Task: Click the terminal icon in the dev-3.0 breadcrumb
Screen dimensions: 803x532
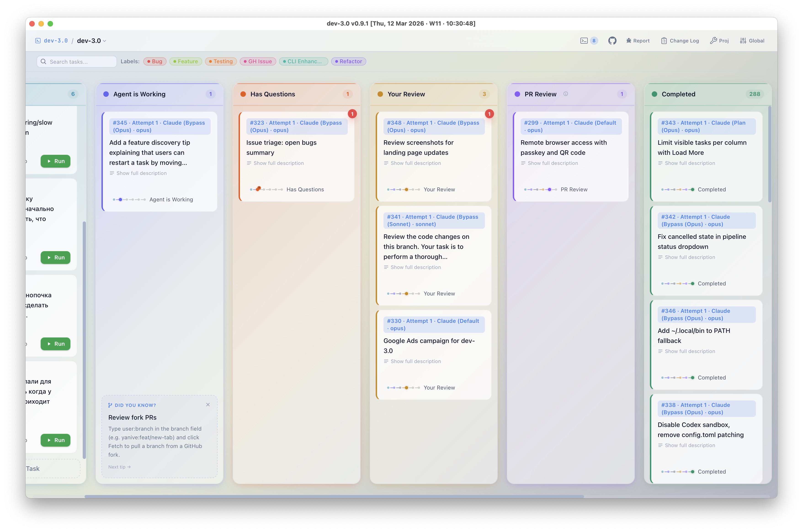Action: click(38, 40)
